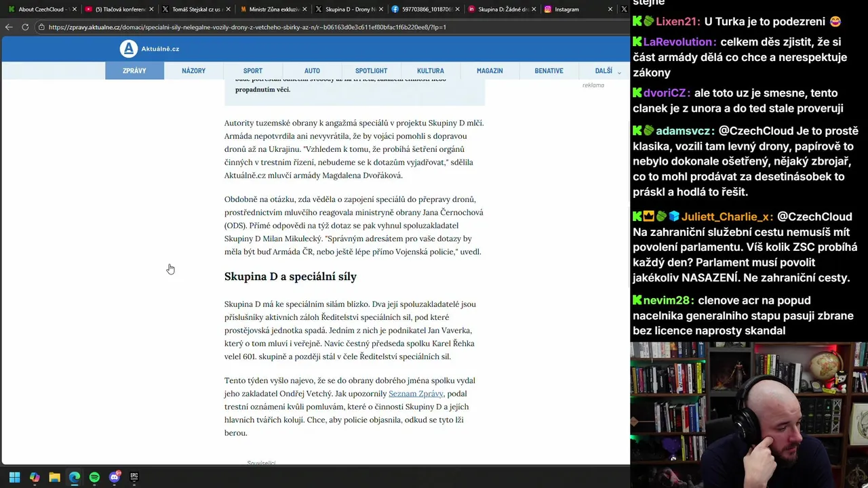
Task: Click the paragraph starting Skupina D má ke speciálním
Action: click(350, 330)
